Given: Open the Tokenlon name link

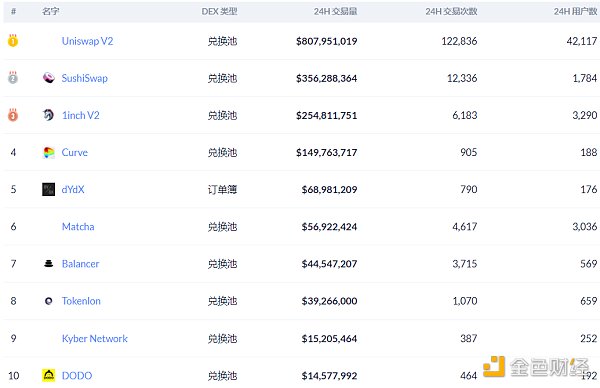Looking at the screenshot, I should pos(81,301).
